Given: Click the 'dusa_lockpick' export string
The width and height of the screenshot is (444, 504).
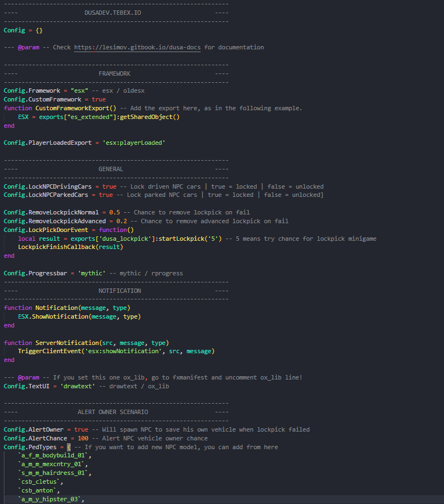Looking at the screenshot, I should click(x=125, y=239).
